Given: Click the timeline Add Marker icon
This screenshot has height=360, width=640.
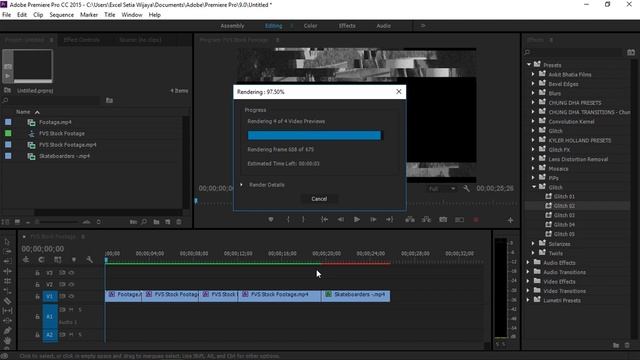Looking at the screenshot, I should point(74,260).
